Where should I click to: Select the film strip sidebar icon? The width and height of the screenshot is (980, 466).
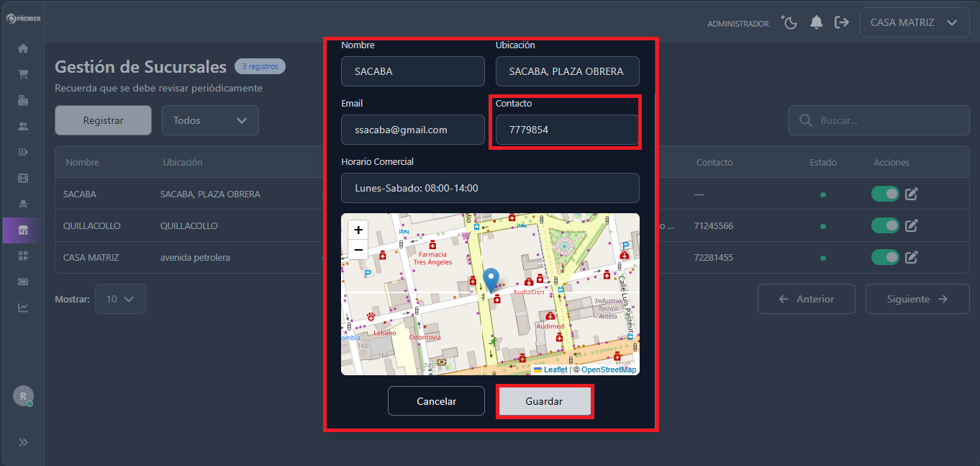[x=23, y=178]
